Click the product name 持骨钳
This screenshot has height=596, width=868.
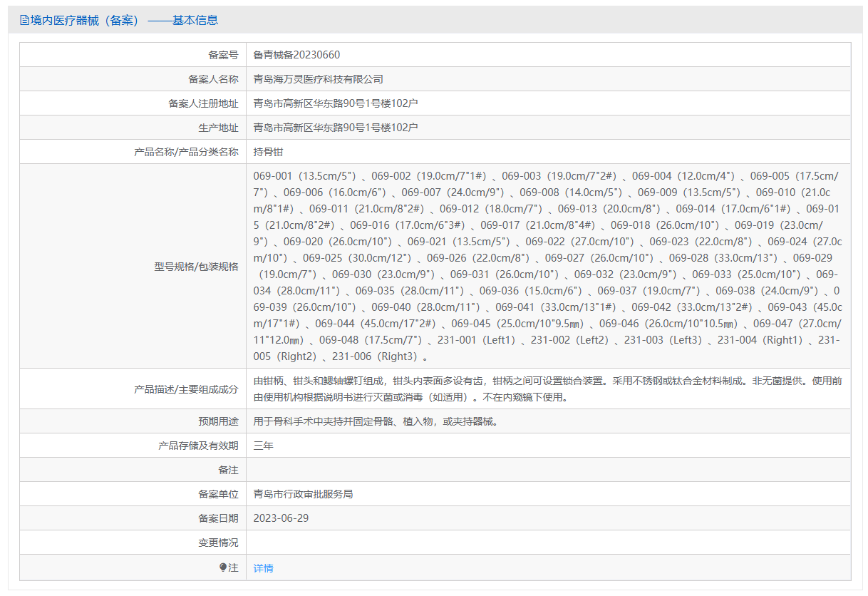click(269, 152)
